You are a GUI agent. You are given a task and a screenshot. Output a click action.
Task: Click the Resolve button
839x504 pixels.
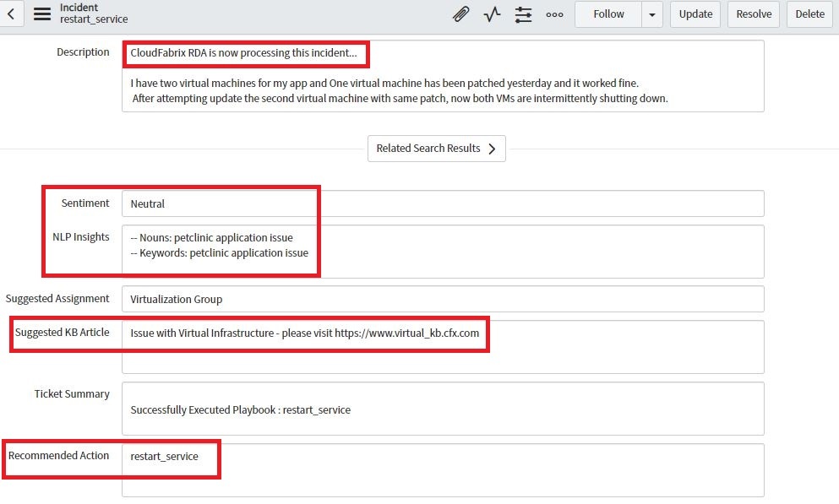coord(754,14)
